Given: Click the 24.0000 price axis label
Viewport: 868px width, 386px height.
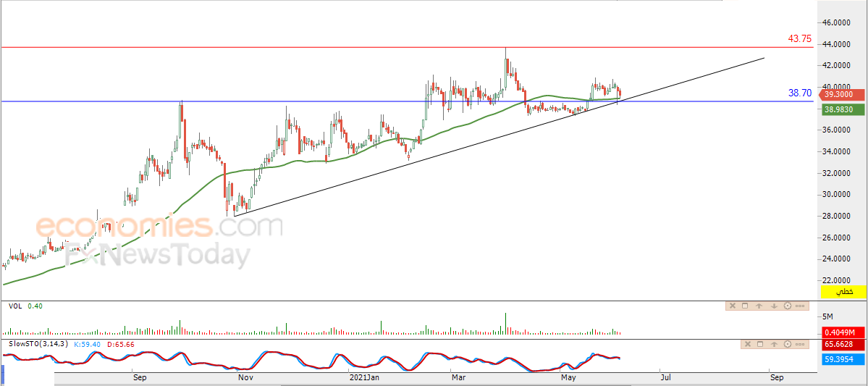Looking at the screenshot, I should point(836,259).
